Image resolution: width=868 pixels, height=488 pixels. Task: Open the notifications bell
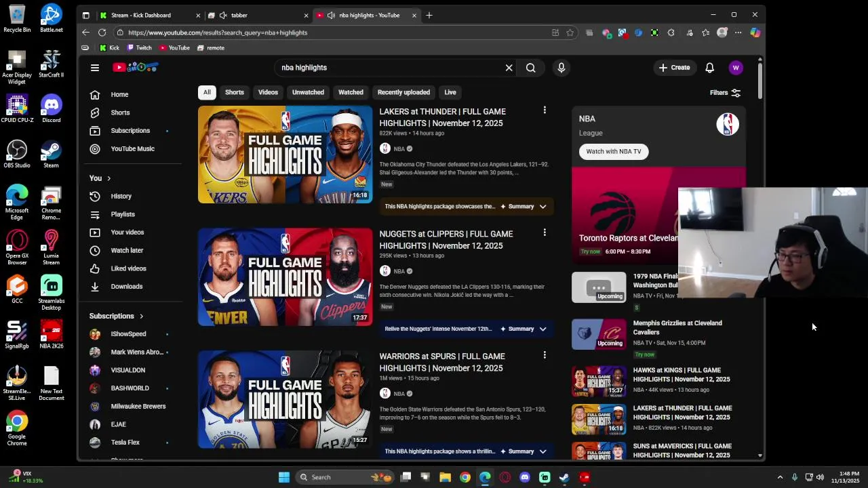(709, 68)
